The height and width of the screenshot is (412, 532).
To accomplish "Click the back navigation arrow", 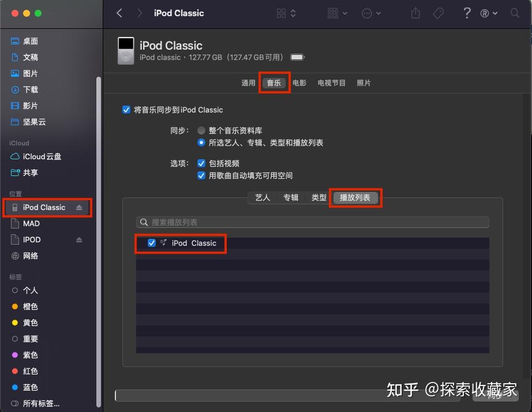I will point(119,13).
